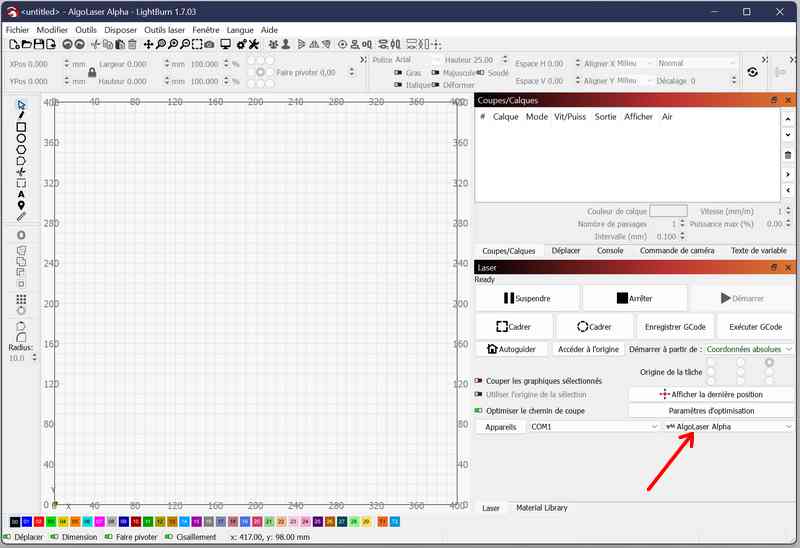This screenshot has width=800, height=548.
Task: Open XPos mm unit dropdown
Action: [x=79, y=64]
